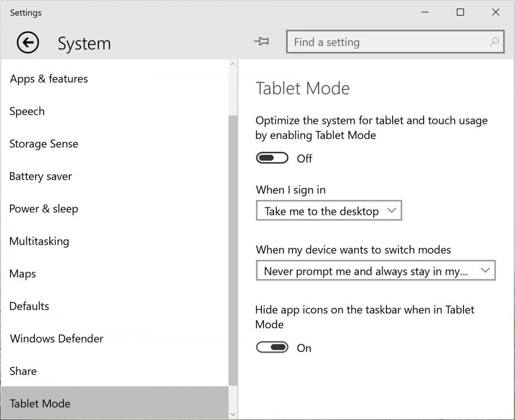Click the back arrow to return to Settings
The height and width of the screenshot is (420, 515).
click(x=27, y=42)
